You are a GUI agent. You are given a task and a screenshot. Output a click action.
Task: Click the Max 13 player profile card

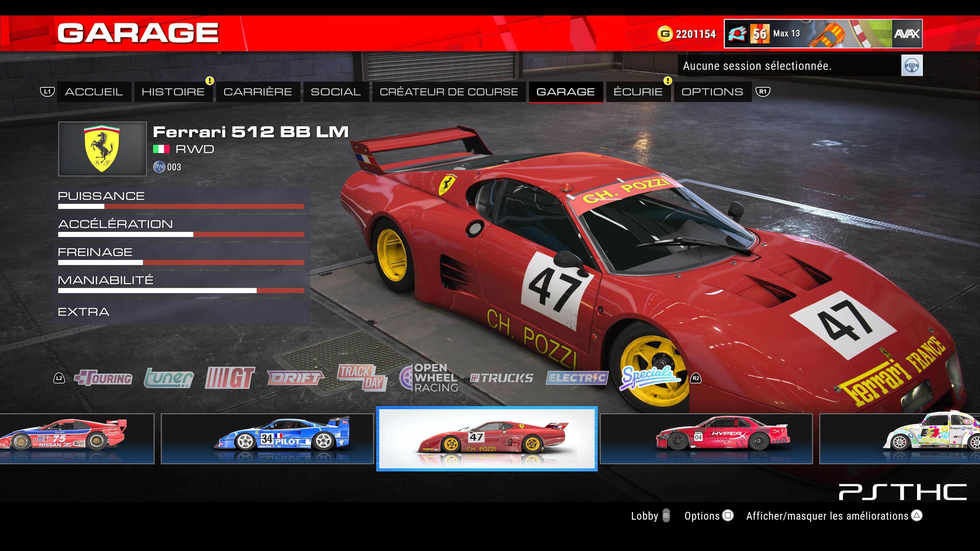823,34
